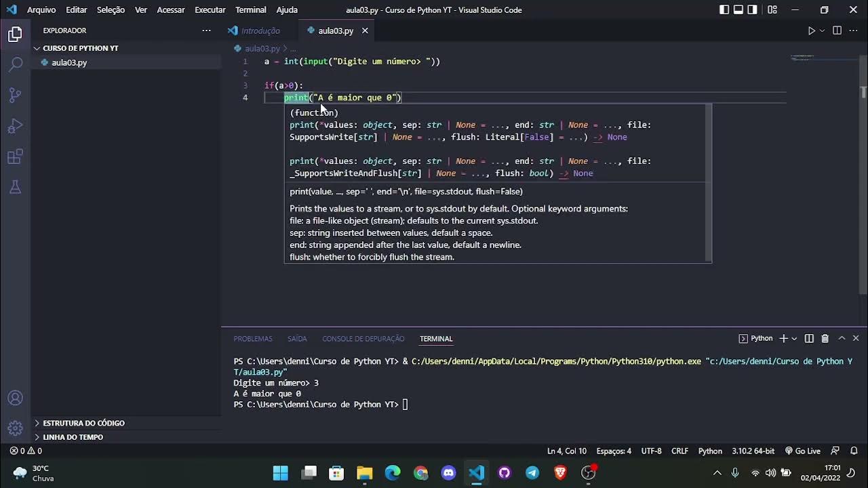Change line ending via CRLF

[679, 451]
